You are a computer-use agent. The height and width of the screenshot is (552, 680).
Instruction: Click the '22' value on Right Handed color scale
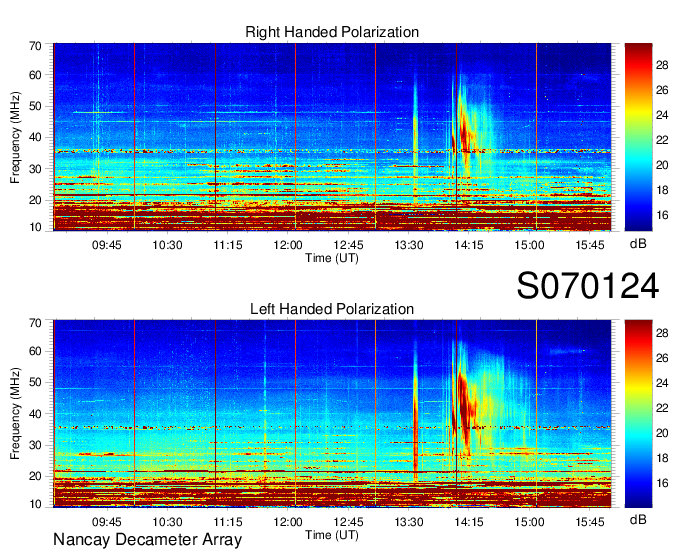pos(662,140)
